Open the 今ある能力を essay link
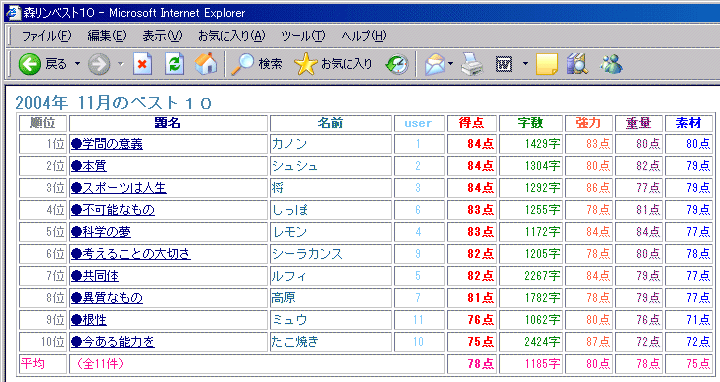The image size is (720, 382). (x=112, y=342)
